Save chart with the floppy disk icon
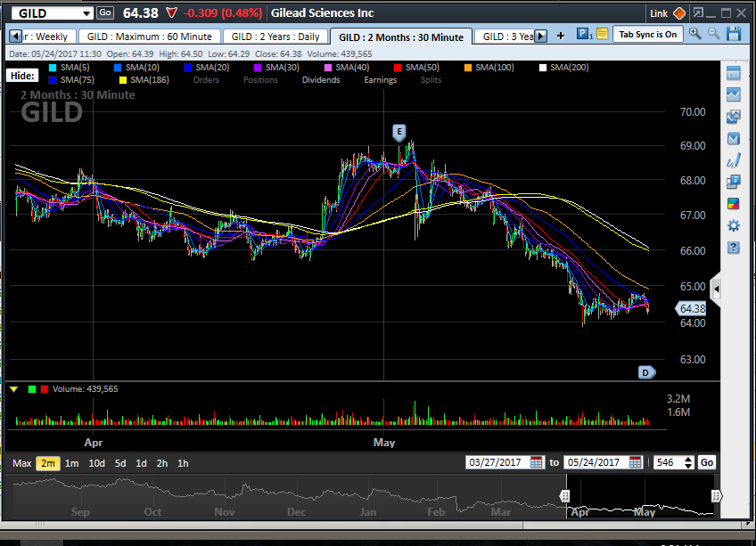This screenshot has width=756, height=546. 734,34
